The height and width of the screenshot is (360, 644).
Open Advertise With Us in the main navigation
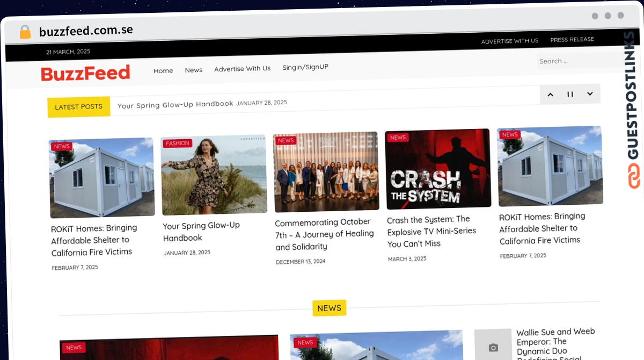click(242, 69)
